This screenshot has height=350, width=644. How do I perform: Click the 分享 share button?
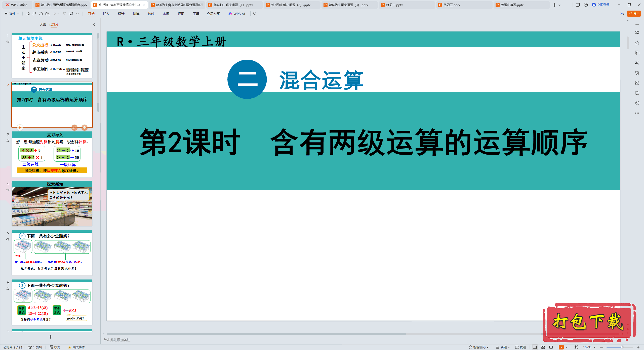pyautogui.click(x=634, y=14)
